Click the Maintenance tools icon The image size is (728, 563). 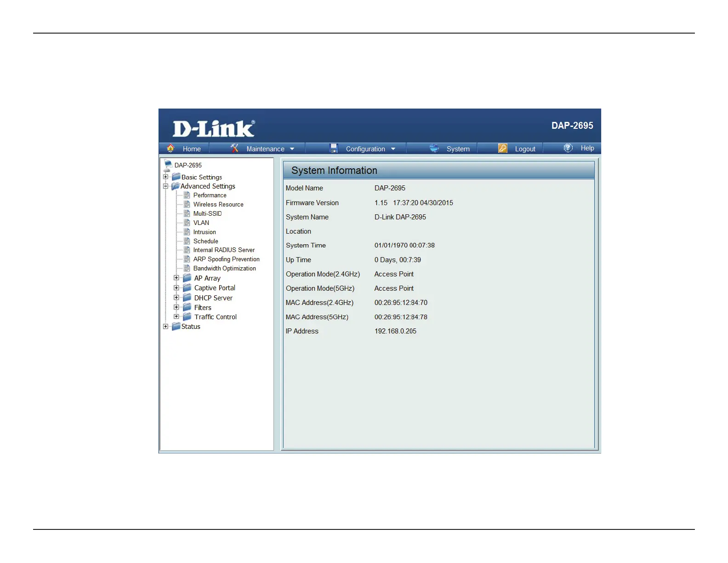[x=234, y=148]
